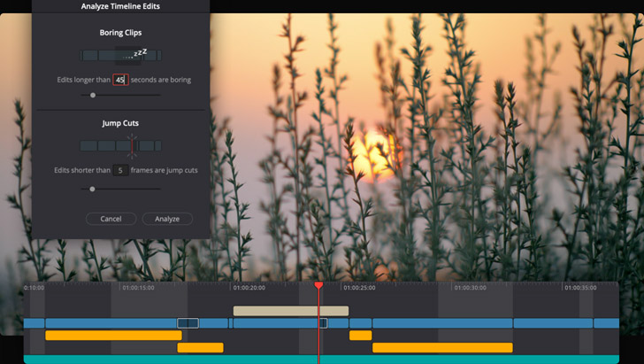Click the red playhead marker on timeline

point(318,286)
